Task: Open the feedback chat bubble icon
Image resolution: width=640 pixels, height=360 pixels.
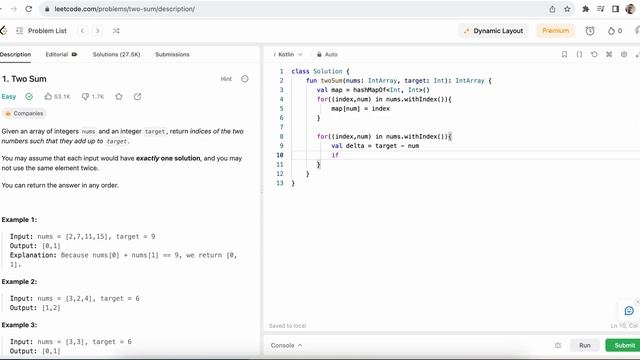Action: pyautogui.click(x=629, y=311)
